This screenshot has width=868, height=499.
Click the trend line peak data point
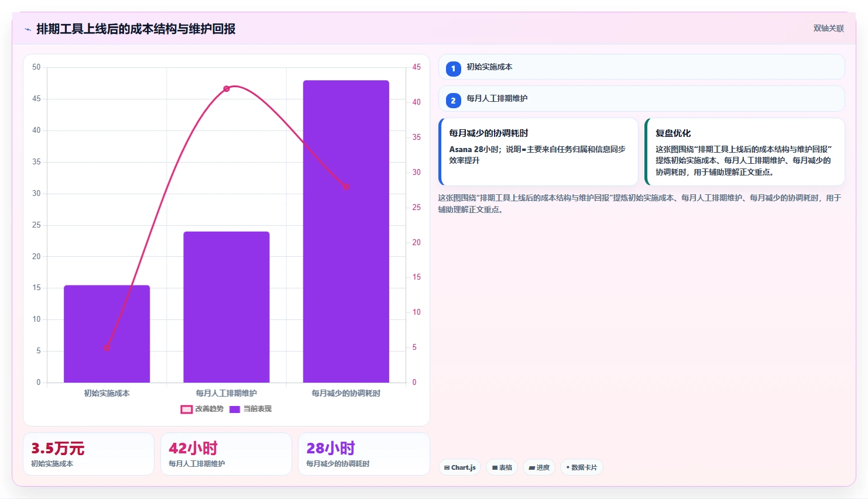[x=227, y=89]
